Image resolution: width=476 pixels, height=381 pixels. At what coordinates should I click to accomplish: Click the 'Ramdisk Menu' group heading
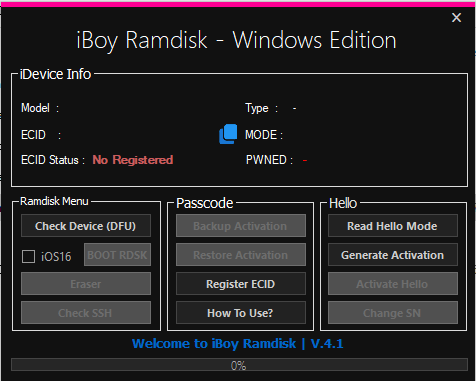tap(54, 201)
